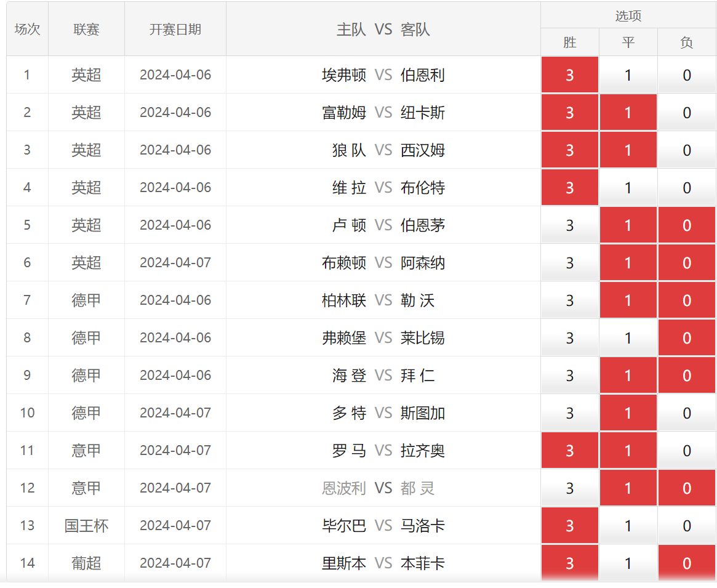Image resolution: width=717 pixels, height=588 pixels.
Task: Select loss option 0 for 埃弗顿 VS 伯恩利
Action: point(686,75)
